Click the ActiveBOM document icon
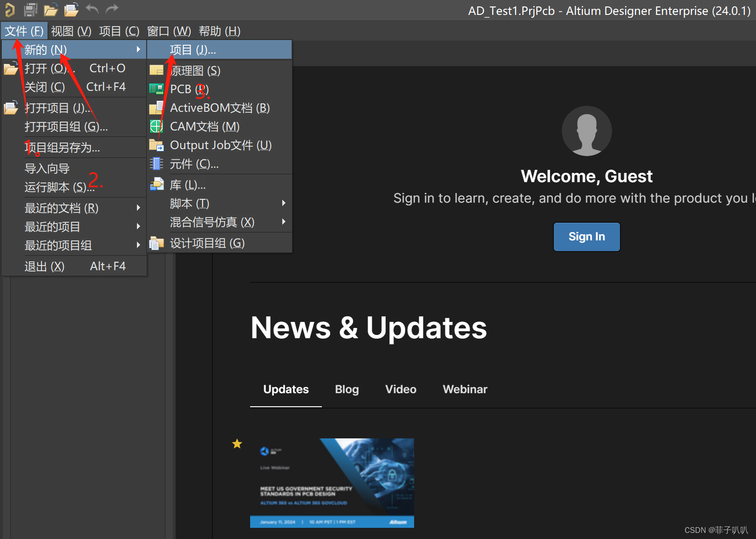The width and height of the screenshot is (756, 539). 156,108
